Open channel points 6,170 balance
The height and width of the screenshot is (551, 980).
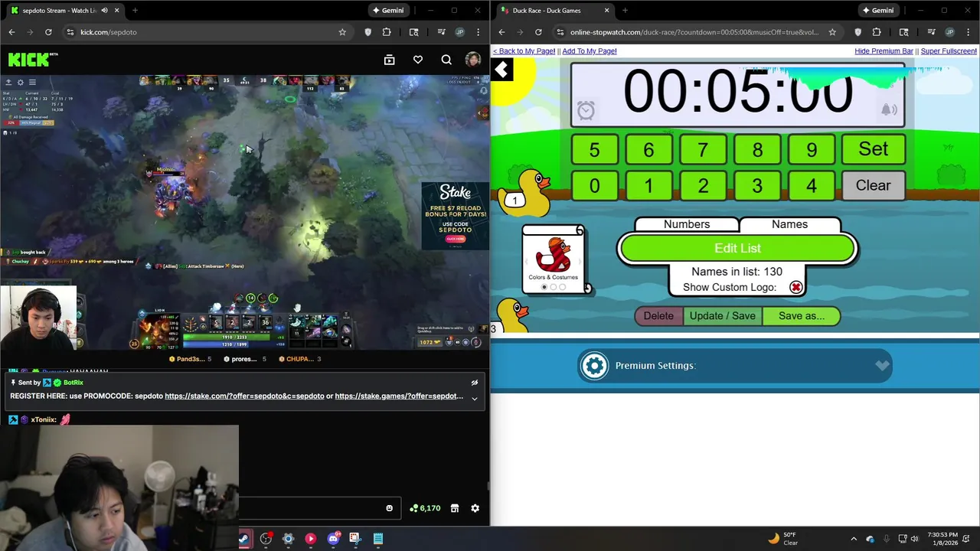tap(425, 508)
